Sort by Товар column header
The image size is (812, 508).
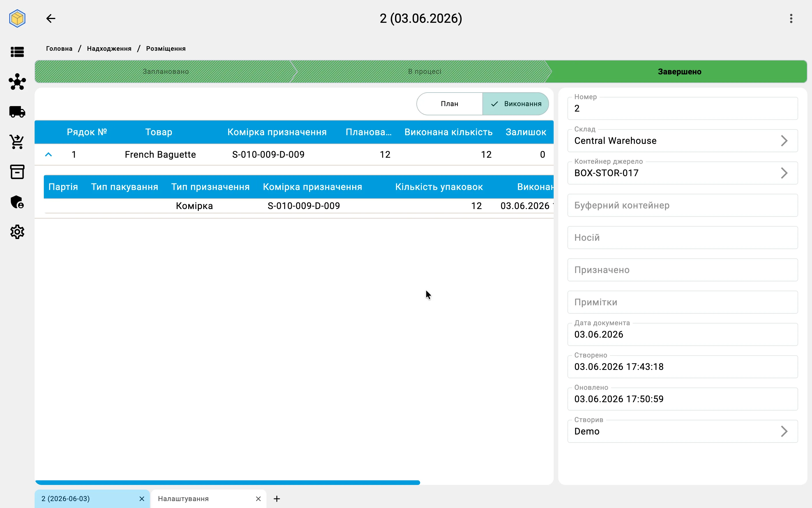click(159, 132)
